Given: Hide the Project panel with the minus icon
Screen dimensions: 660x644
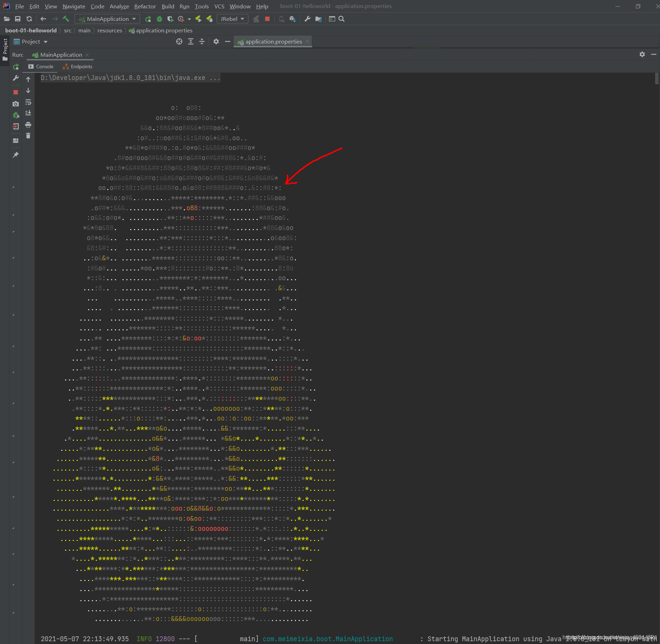Looking at the screenshot, I should tap(228, 41).
